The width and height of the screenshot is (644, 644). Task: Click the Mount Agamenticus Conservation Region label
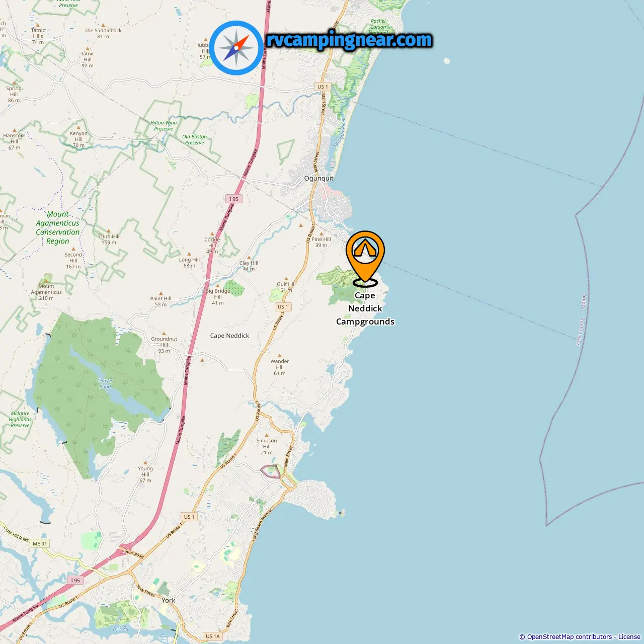(57, 227)
